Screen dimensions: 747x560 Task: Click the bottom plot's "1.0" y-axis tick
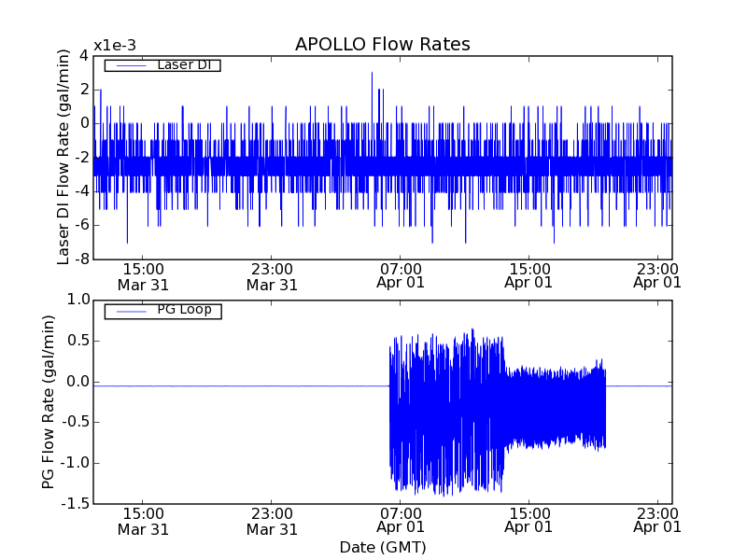click(78, 300)
